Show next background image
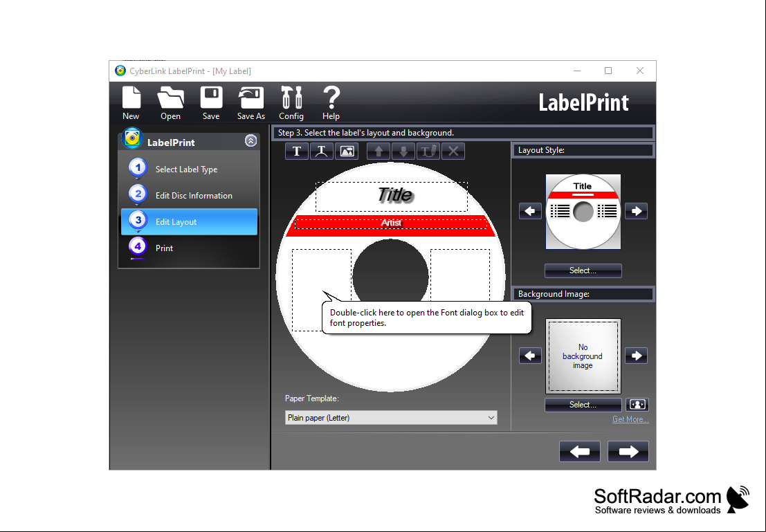This screenshot has height=532, width=766. point(636,356)
